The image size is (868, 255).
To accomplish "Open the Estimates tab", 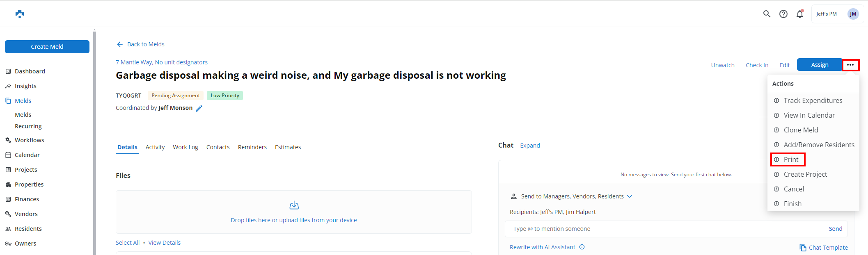I will coord(288,147).
